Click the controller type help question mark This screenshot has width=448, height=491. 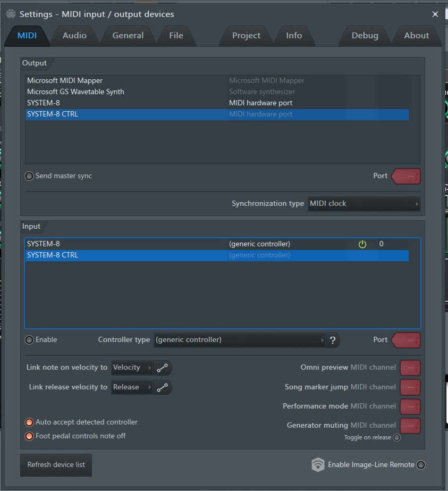(333, 340)
